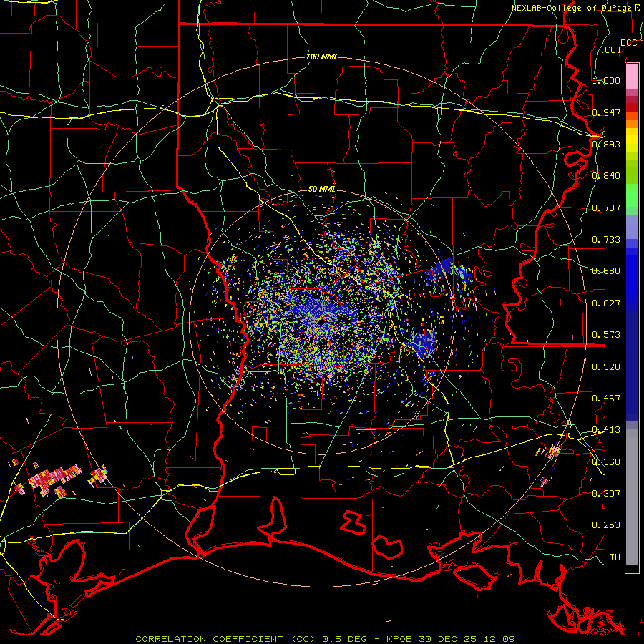Select the 0.947 scale value
644x644 pixels.
pyautogui.click(x=606, y=112)
